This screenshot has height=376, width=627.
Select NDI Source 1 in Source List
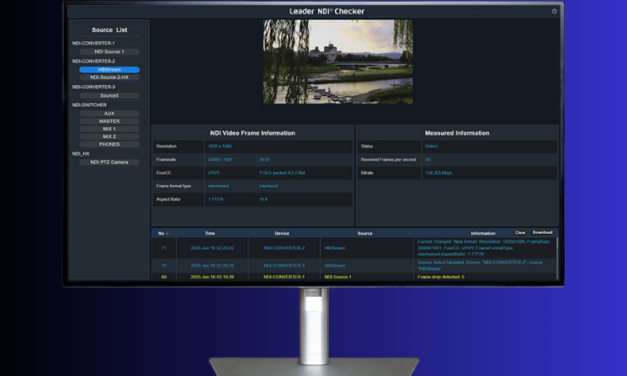(109, 52)
